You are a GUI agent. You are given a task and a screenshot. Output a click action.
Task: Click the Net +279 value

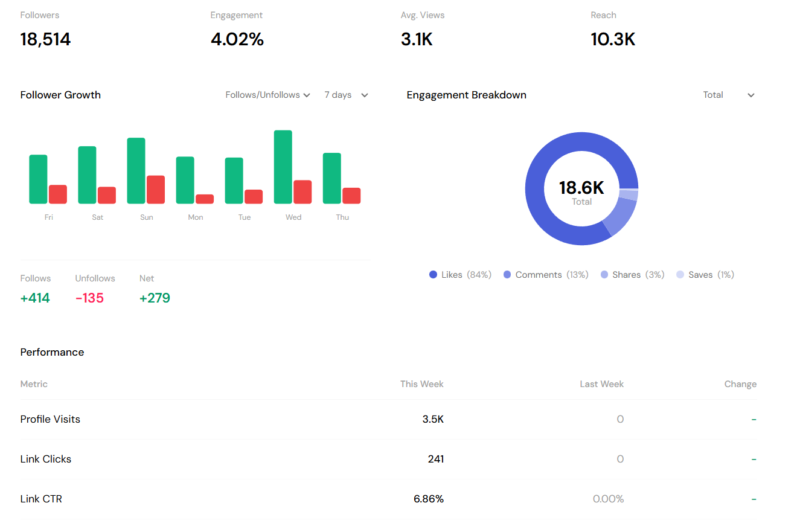click(x=155, y=298)
